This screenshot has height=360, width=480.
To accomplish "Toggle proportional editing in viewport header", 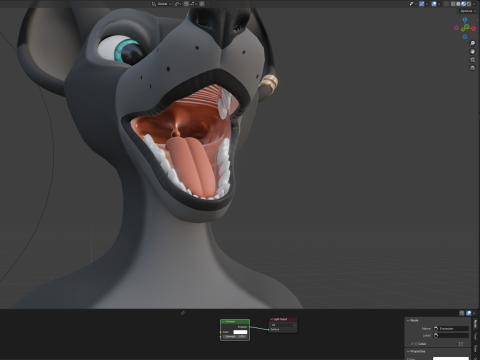I will 202,4.
